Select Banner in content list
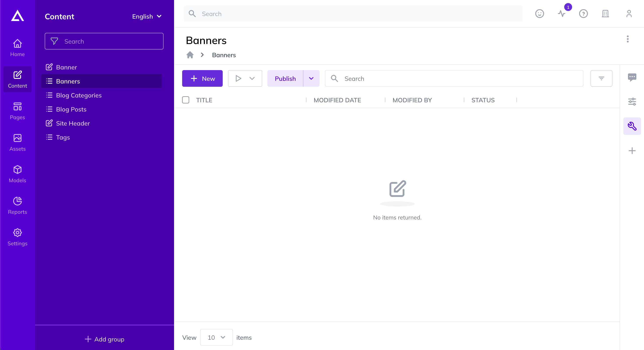The height and width of the screenshot is (350, 644). [101, 67]
